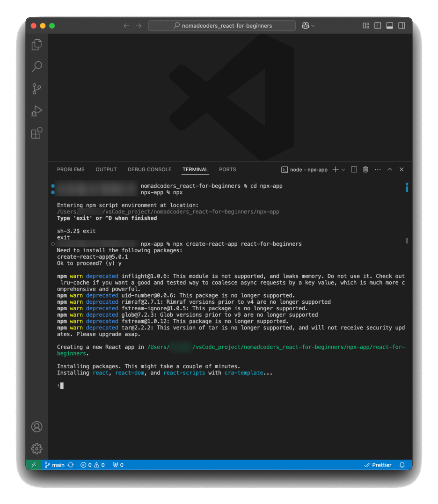Maximize the panel with up chevron

(389, 169)
